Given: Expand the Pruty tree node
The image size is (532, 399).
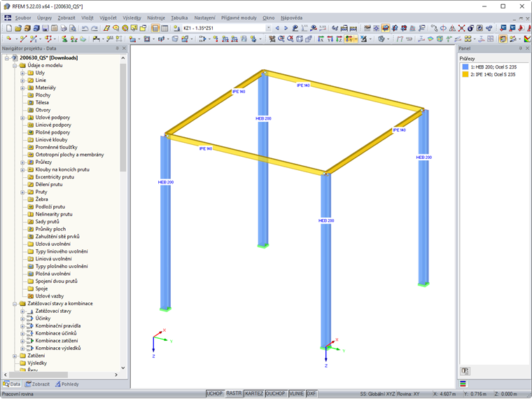Looking at the screenshot, I should click(22, 192).
